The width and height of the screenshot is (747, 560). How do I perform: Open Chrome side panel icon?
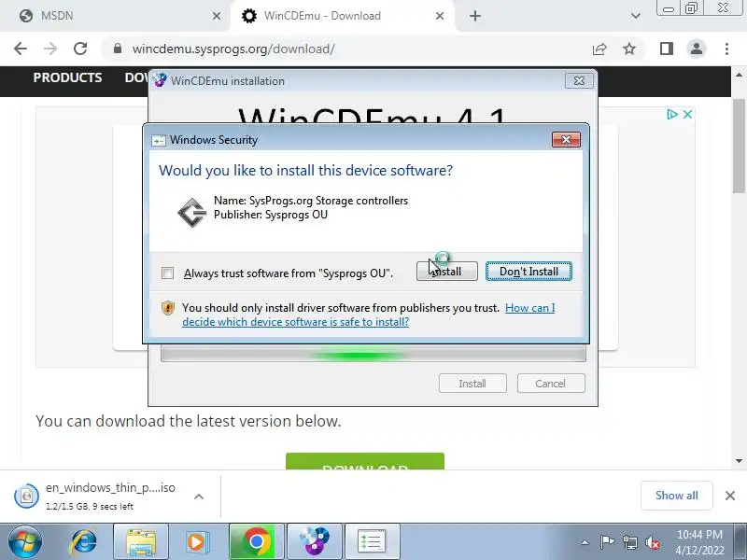point(667,49)
